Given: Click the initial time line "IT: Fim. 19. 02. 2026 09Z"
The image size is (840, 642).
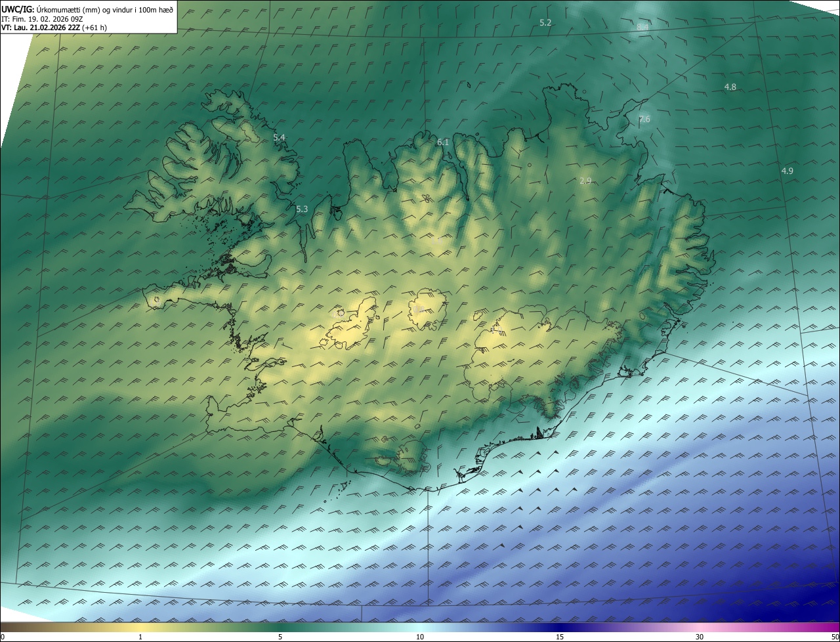Looking at the screenshot, I should pos(42,19).
